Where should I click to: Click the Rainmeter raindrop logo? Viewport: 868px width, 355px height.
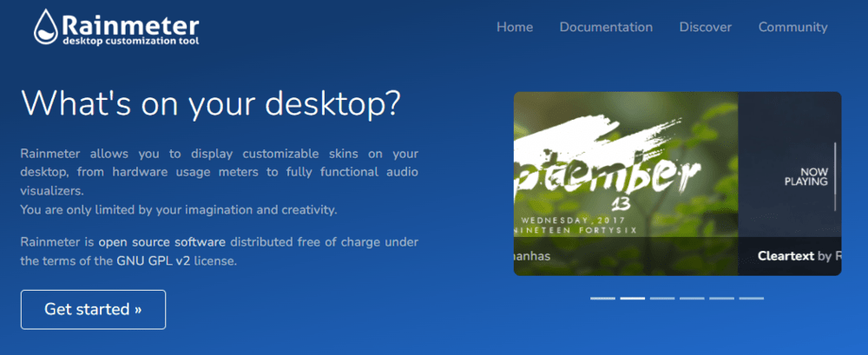click(x=46, y=27)
